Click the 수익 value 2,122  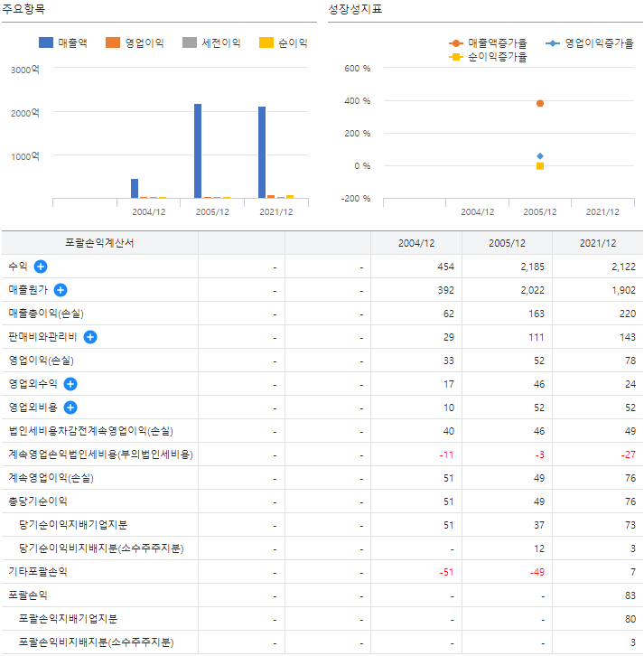[x=623, y=267]
